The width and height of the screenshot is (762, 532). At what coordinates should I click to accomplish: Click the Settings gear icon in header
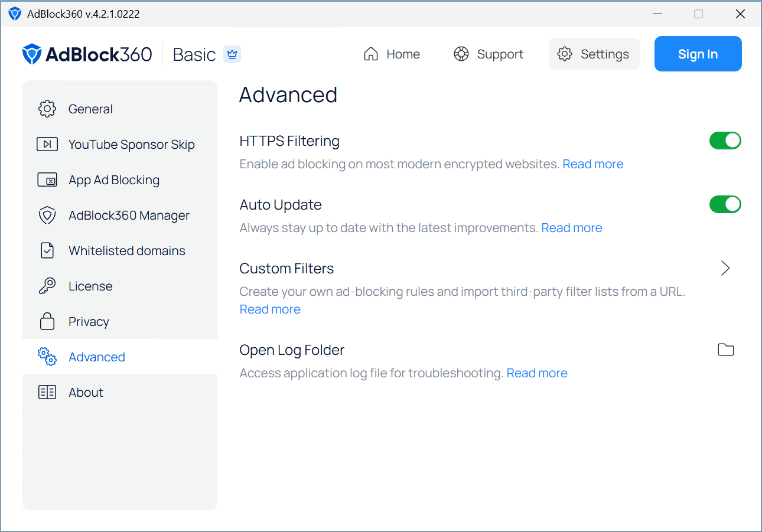coord(565,54)
